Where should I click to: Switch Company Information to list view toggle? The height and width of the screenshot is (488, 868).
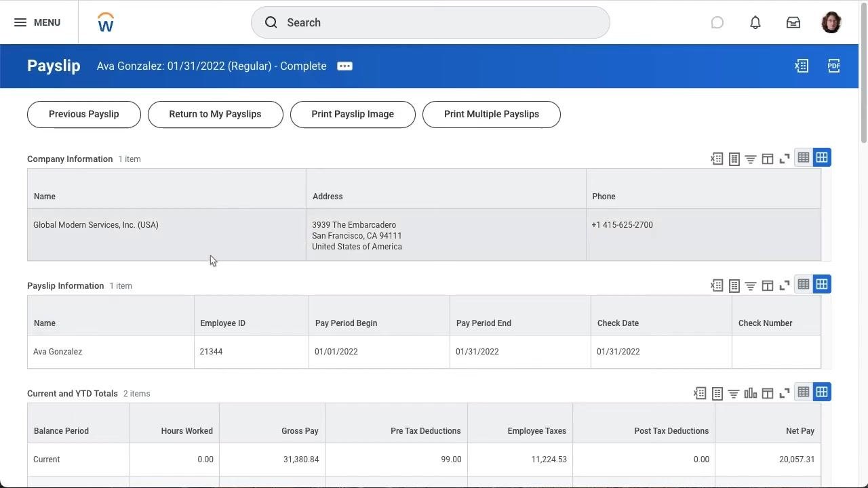point(804,157)
